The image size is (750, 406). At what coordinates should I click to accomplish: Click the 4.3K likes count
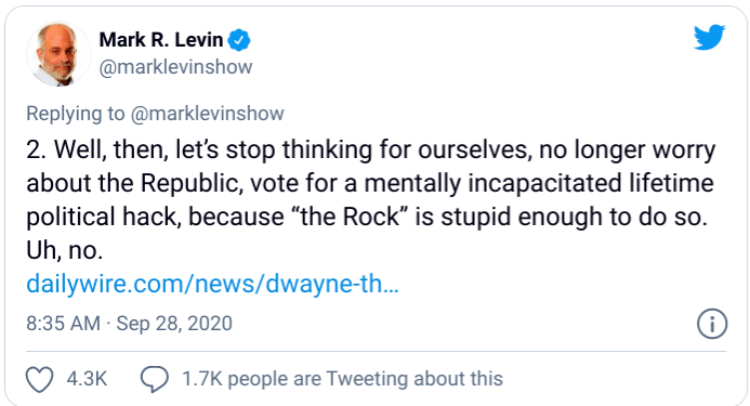(x=85, y=379)
